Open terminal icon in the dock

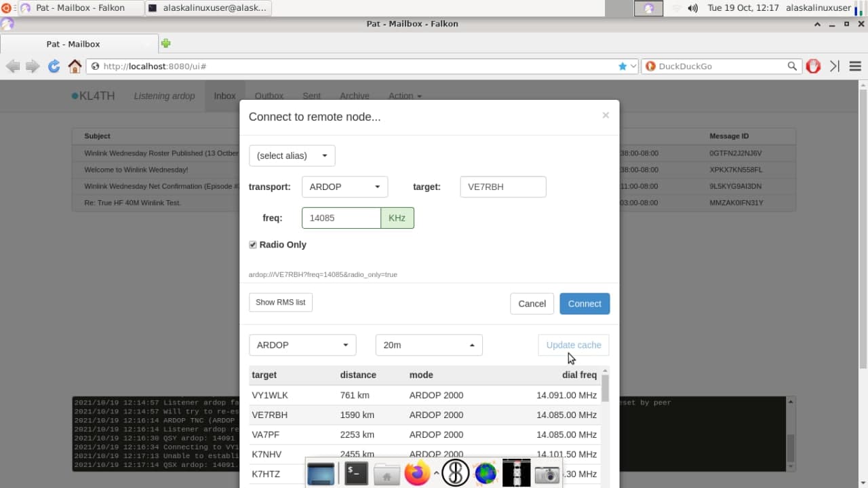pos(357,473)
